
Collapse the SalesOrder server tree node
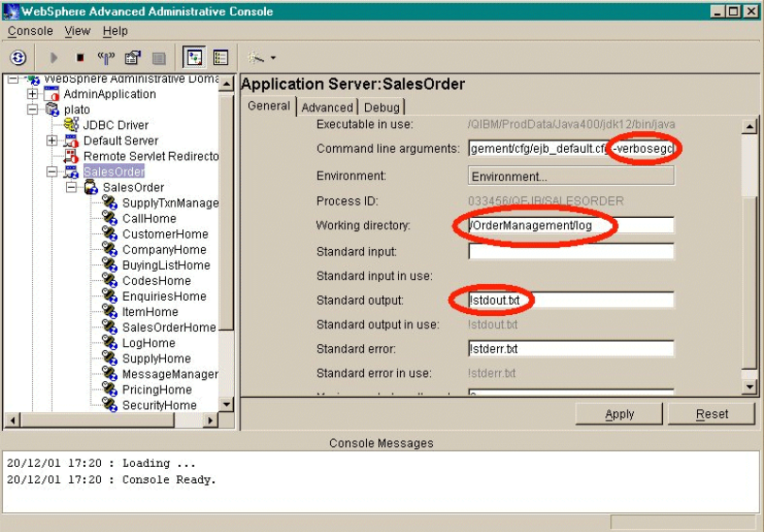coord(52,172)
